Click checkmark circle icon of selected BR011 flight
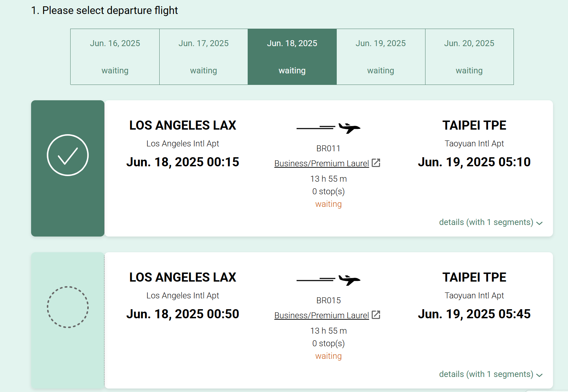Screen dimensions: 568x392 click(x=68, y=155)
